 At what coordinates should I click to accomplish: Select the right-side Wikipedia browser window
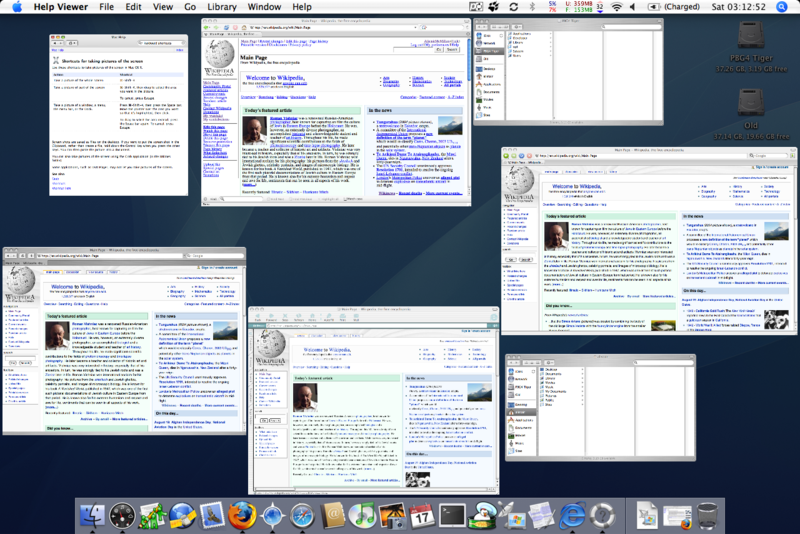click(649, 241)
